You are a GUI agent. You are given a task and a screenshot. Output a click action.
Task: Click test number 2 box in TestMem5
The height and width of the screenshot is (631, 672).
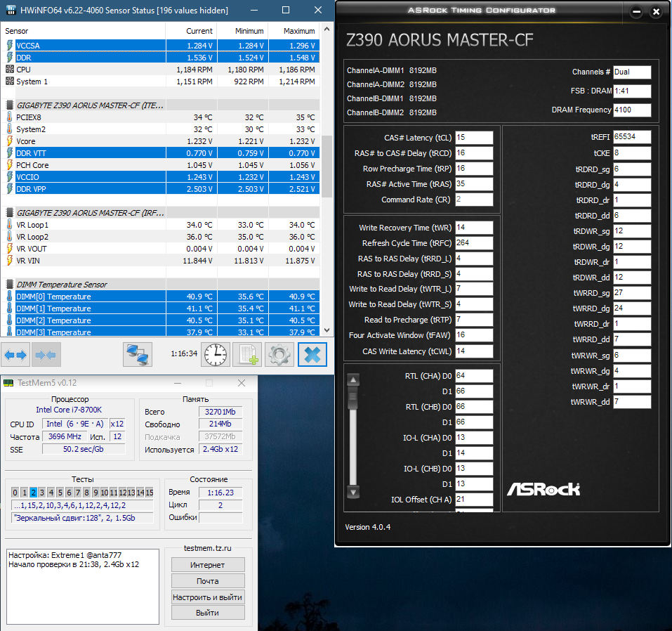33,493
